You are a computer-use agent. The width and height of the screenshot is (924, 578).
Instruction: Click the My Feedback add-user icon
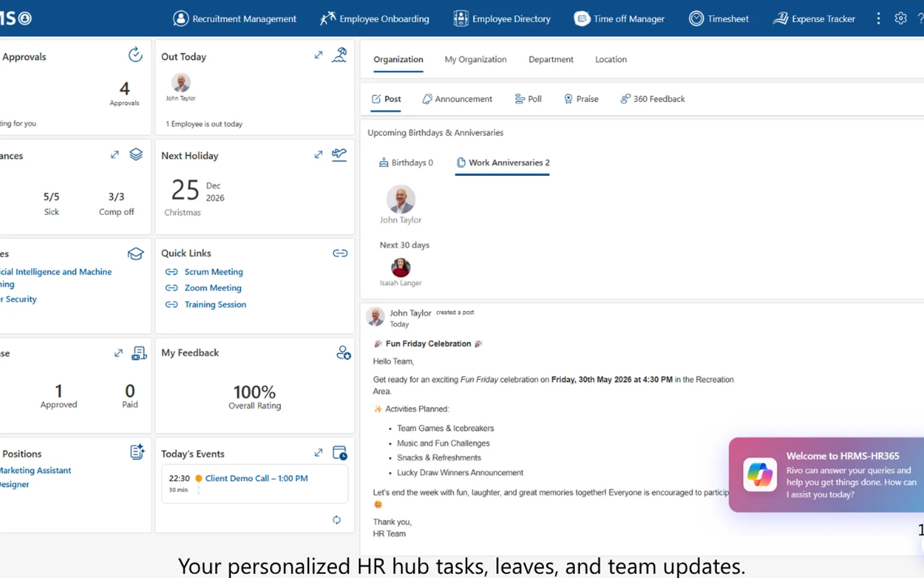344,353
